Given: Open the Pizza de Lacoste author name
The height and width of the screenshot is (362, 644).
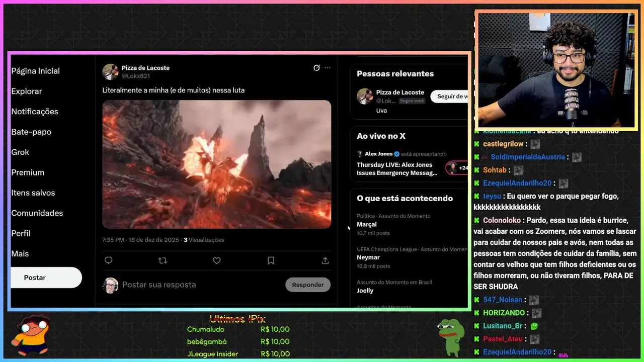Looking at the screenshot, I should (145, 68).
